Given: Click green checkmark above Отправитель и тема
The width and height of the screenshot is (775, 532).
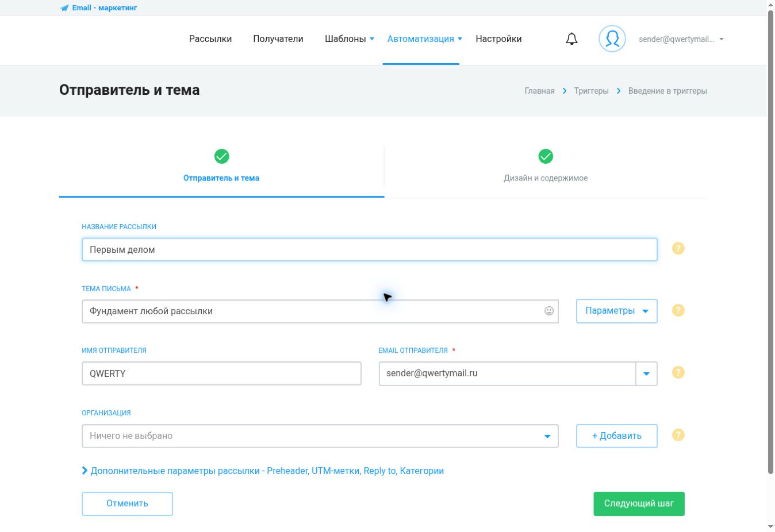Looking at the screenshot, I should tap(221, 156).
